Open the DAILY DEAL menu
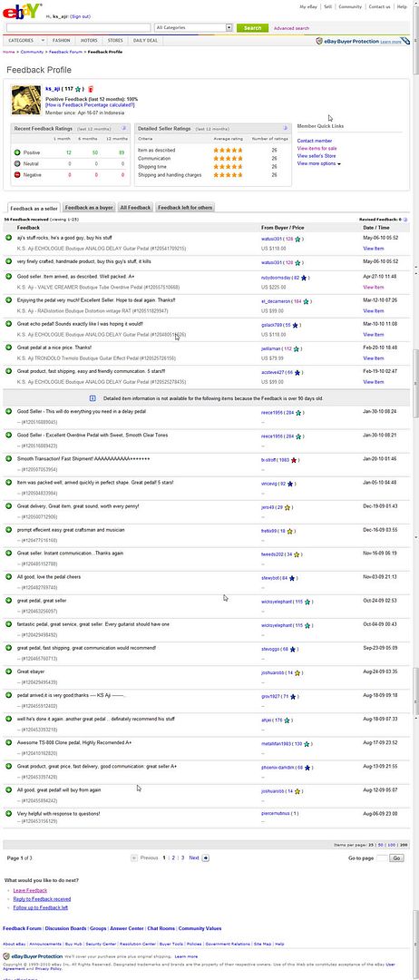Viewport: 419px width, 980px height. tap(145, 41)
